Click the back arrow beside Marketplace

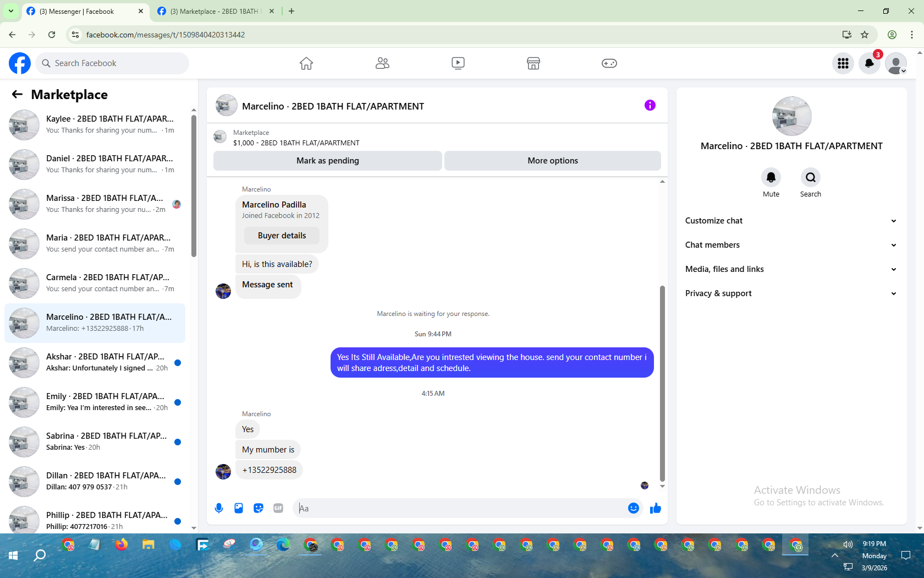[x=17, y=95]
